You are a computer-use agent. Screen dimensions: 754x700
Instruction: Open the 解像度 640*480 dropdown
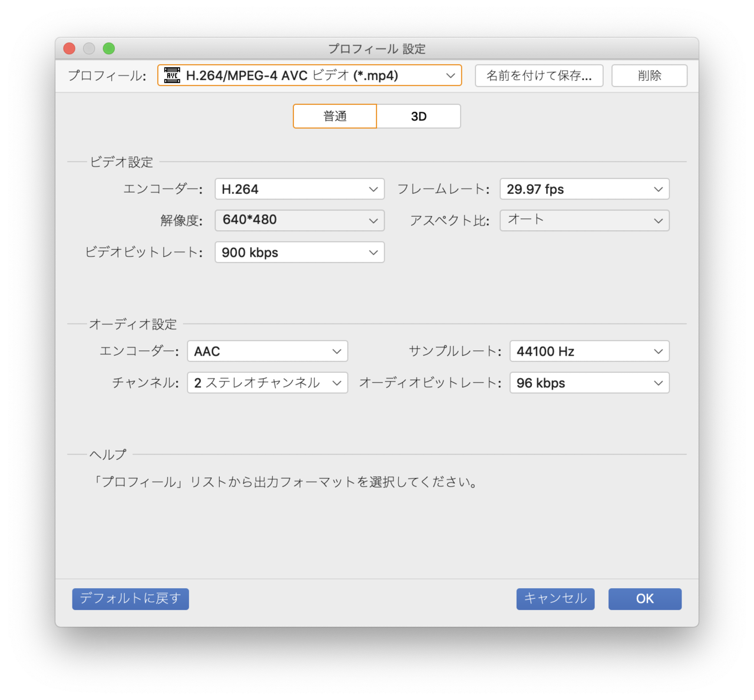(299, 220)
